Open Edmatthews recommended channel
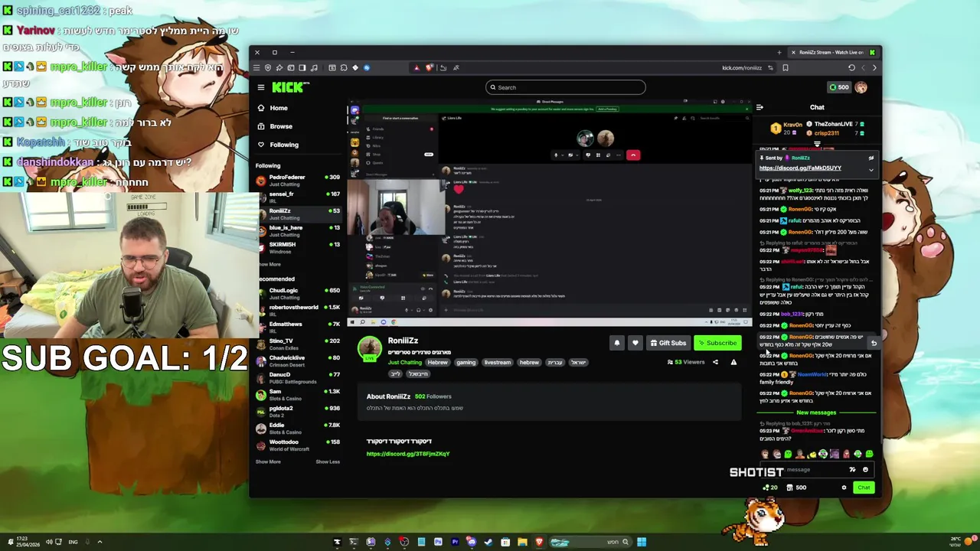The height and width of the screenshot is (551, 980). 299,327
